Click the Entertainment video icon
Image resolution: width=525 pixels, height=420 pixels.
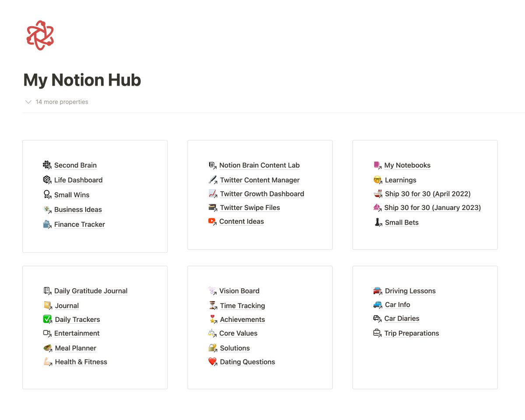point(47,333)
